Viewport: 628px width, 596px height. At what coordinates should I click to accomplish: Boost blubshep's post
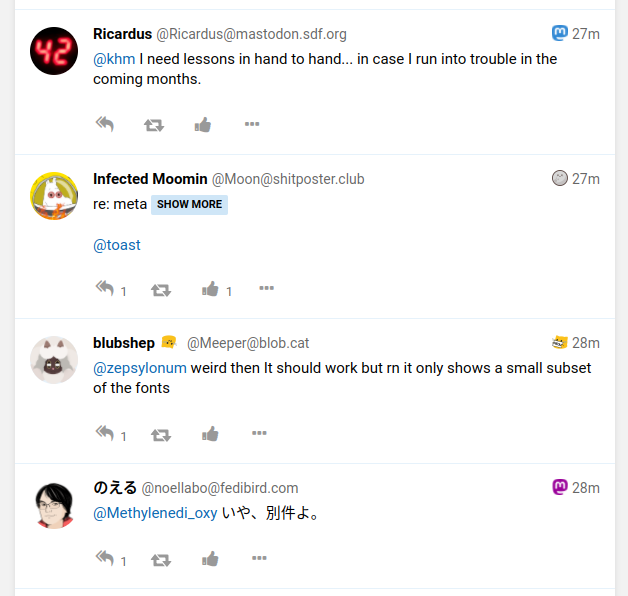(x=161, y=435)
